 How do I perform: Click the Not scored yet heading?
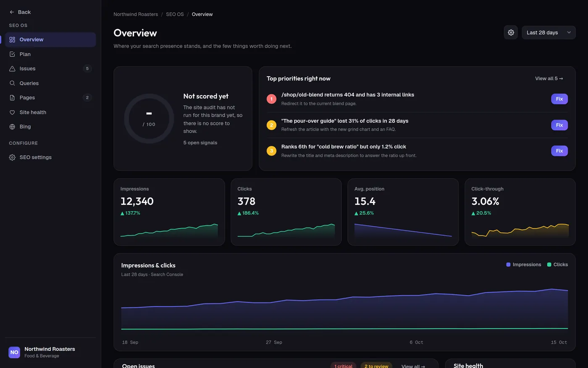click(x=206, y=96)
